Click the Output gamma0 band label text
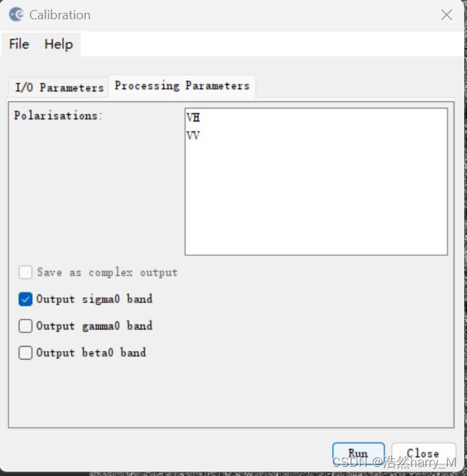 pos(94,326)
